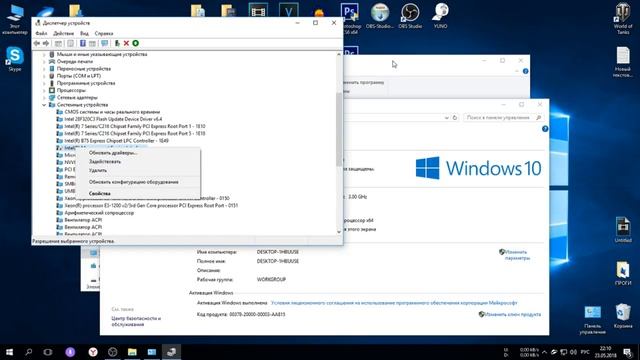Image resolution: width=640 pixels, height=360 pixels.
Task: Click the Forward arrow in Device Manager toolbar
Action: click(46, 43)
